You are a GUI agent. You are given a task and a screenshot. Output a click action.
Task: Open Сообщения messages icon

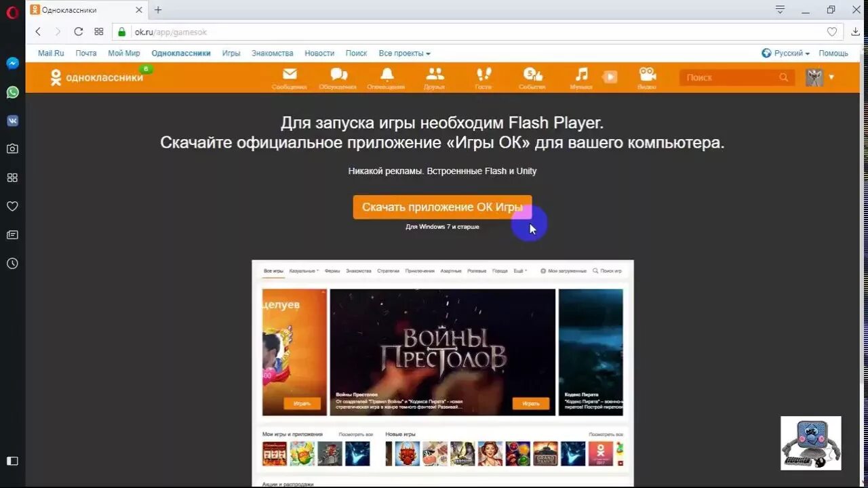(290, 78)
